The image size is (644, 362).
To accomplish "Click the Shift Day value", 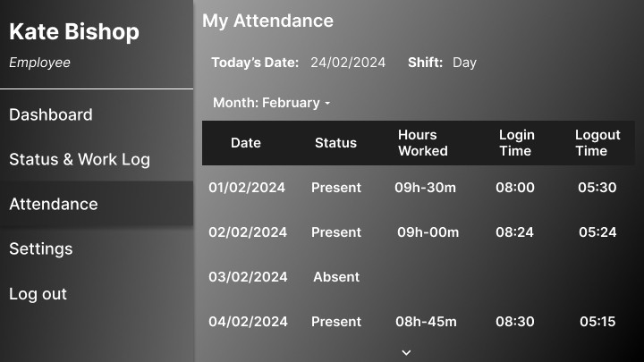I will tap(464, 63).
